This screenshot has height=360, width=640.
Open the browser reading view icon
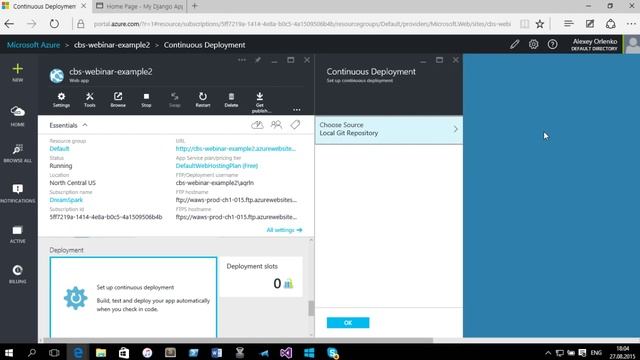click(524, 24)
